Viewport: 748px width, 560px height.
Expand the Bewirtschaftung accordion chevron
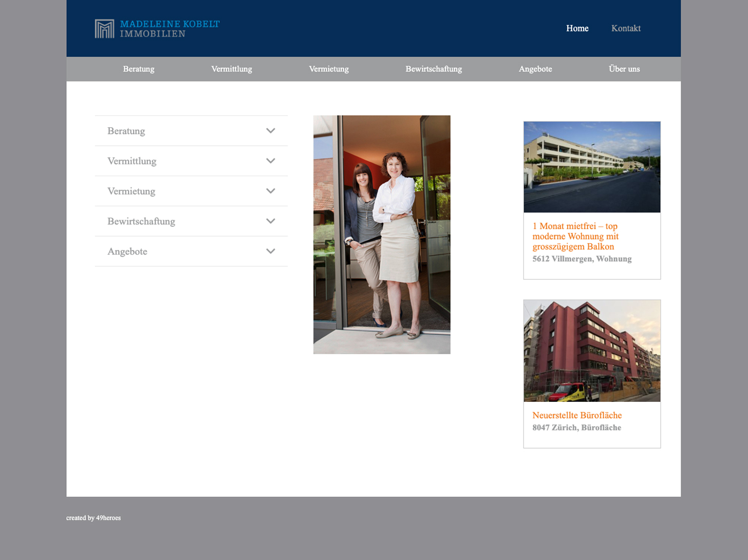271,221
